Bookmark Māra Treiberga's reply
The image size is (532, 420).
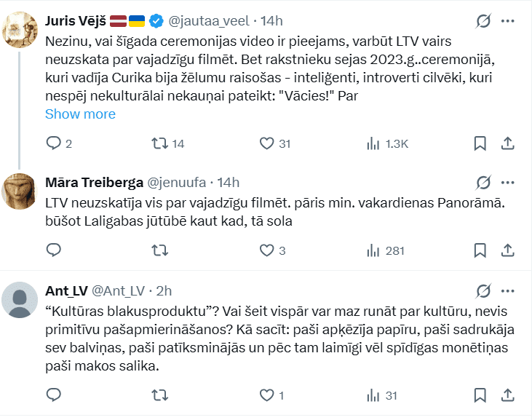(x=480, y=250)
